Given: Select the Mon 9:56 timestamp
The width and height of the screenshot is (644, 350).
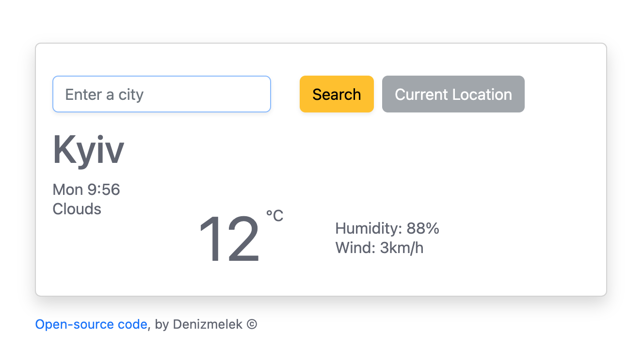Looking at the screenshot, I should pyautogui.click(x=86, y=190).
